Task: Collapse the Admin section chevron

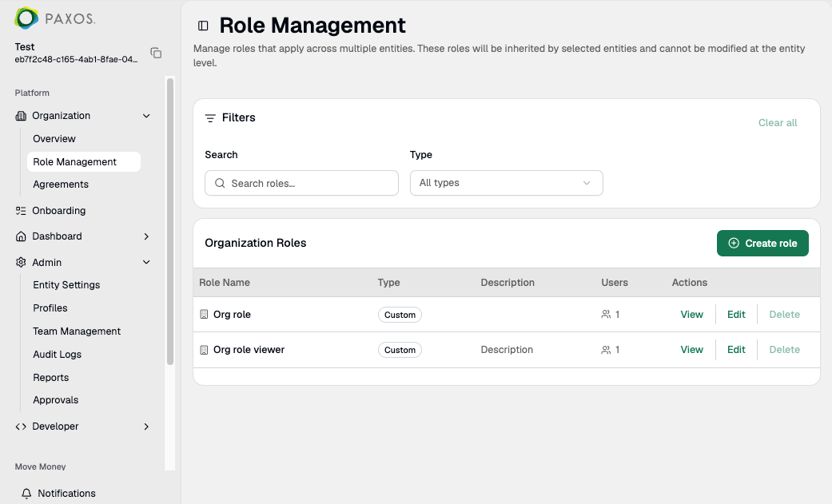Action: coord(146,262)
